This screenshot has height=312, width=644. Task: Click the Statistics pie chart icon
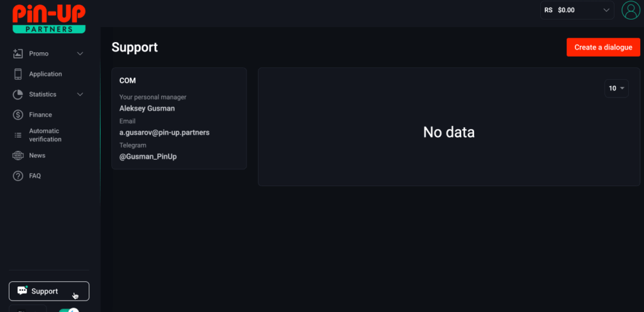tap(18, 94)
